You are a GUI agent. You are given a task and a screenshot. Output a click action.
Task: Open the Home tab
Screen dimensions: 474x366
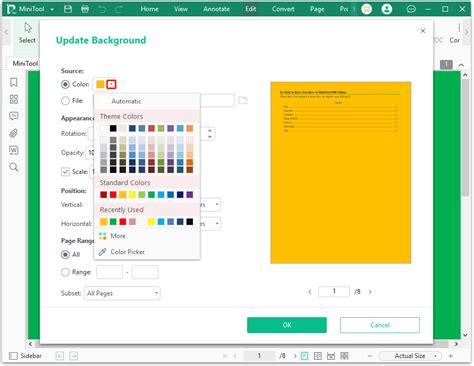click(x=149, y=9)
